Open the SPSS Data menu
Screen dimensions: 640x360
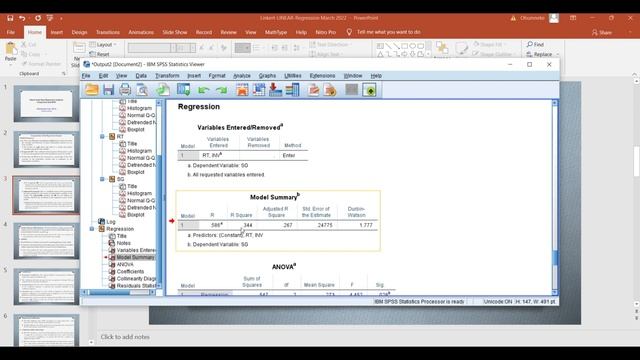(141, 76)
